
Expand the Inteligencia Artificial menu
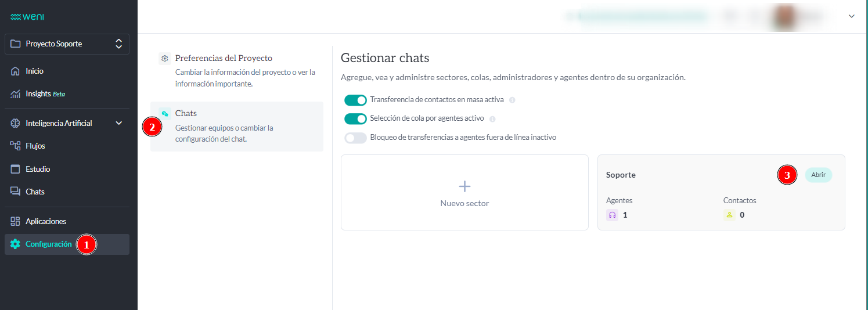click(x=118, y=123)
